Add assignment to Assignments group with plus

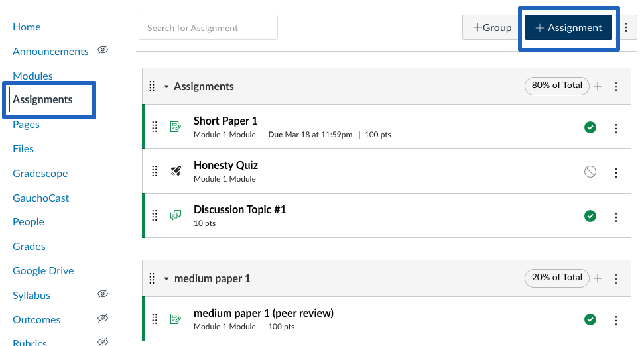(x=598, y=86)
